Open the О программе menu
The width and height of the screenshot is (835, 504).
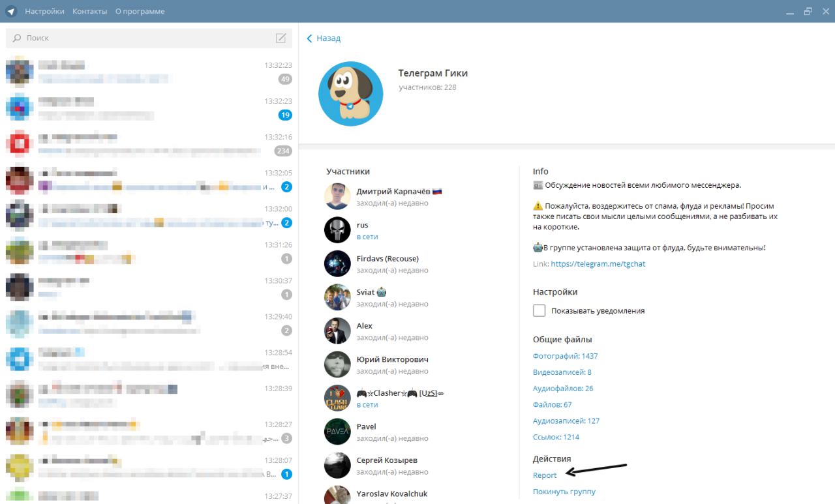coord(140,11)
